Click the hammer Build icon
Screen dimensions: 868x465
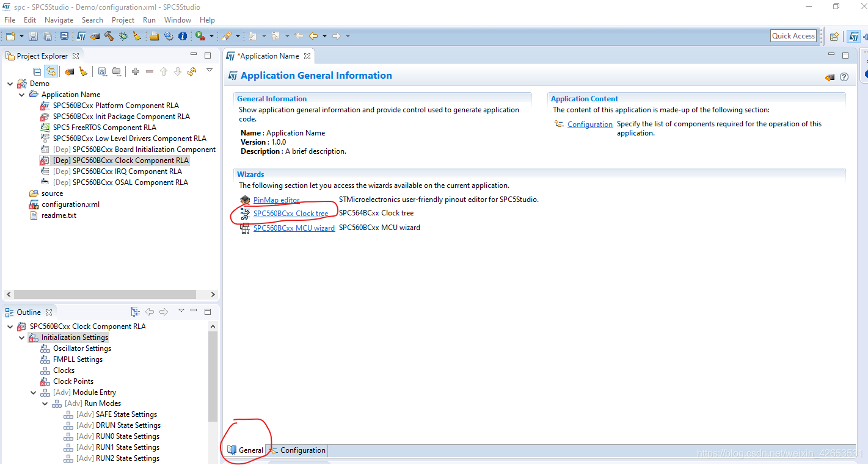click(109, 36)
